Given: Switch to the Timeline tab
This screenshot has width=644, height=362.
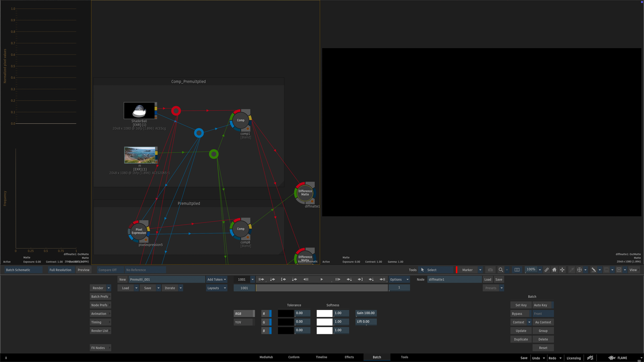Looking at the screenshot, I should [x=322, y=357].
